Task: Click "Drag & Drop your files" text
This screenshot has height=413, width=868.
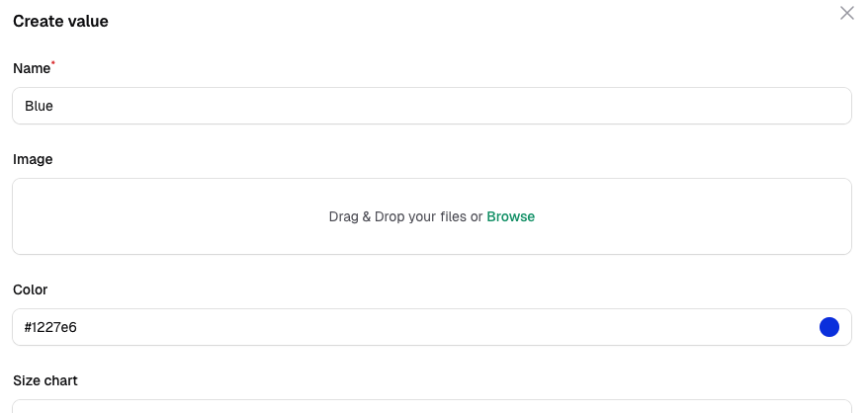Action: [396, 216]
